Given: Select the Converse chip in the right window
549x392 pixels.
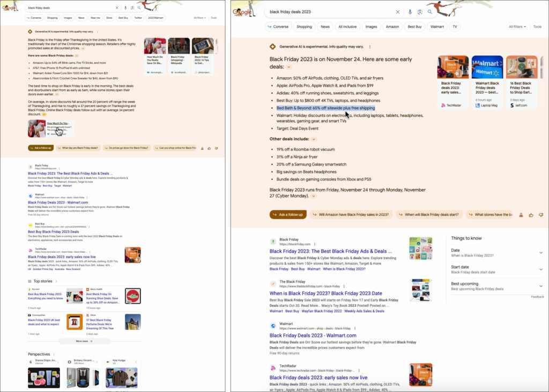Looking at the screenshot, I should coord(278,27).
